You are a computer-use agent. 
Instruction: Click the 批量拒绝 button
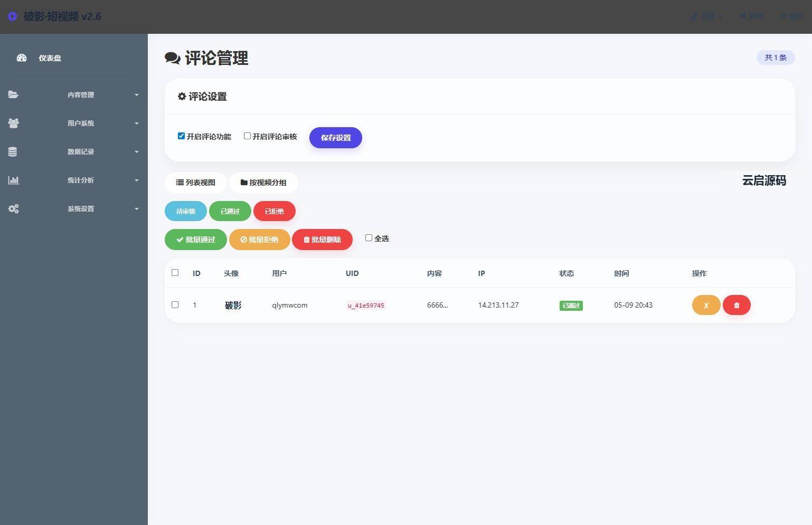(259, 240)
